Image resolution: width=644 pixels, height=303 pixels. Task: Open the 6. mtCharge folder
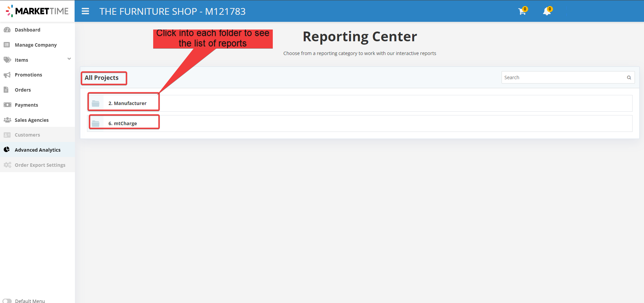pyautogui.click(x=123, y=123)
